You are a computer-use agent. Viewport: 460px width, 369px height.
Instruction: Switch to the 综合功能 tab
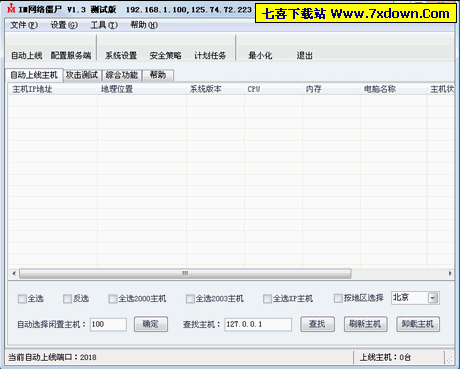click(x=122, y=75)
